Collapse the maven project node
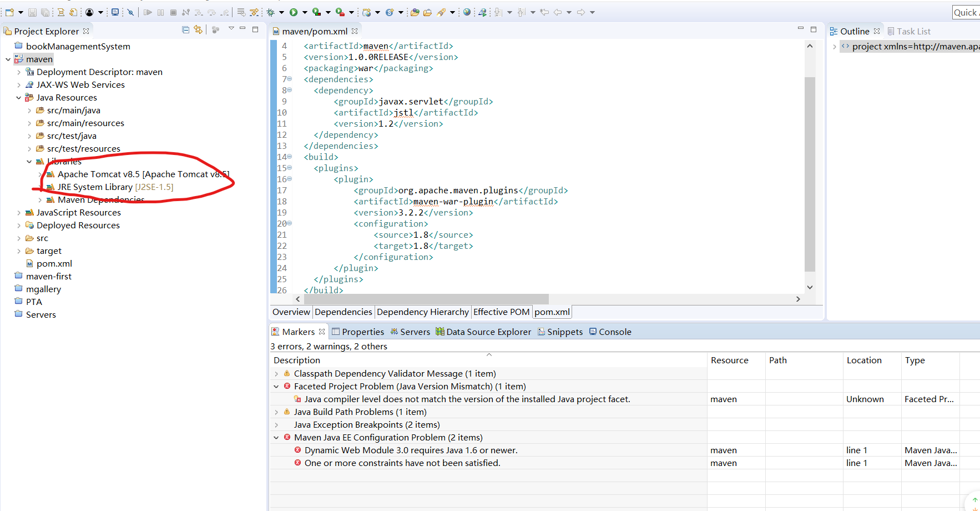Viewport: 980px width, 511px height. click(8, 59)
